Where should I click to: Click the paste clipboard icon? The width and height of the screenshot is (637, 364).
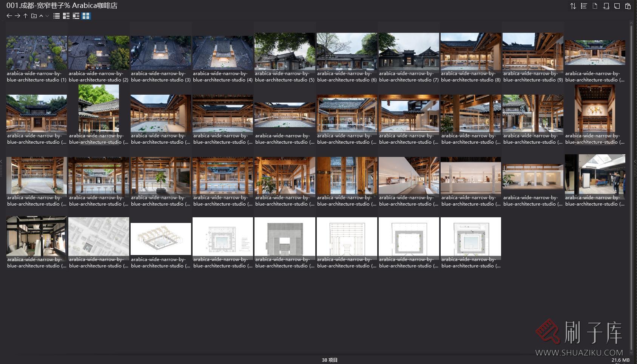point(628,6)
